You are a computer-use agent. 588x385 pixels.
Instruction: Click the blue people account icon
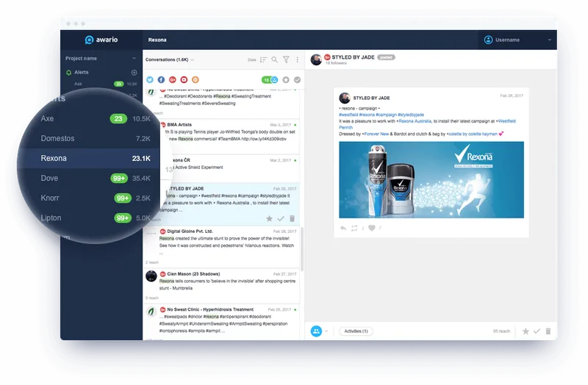pos(316,331)
